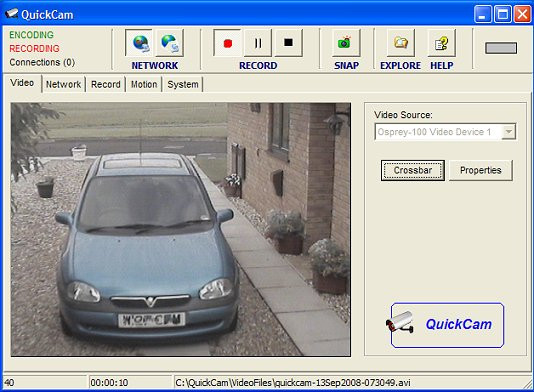Click the value 40 in the status bar
The height and width of the screenshot is (392, 534).
point(9,383)
